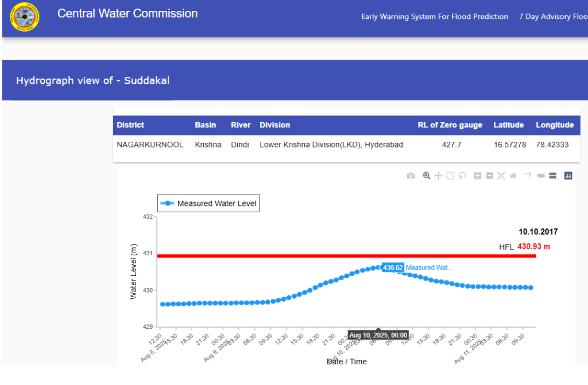Select the Zoom tool in chart toolbar

[x=427, y=176]
